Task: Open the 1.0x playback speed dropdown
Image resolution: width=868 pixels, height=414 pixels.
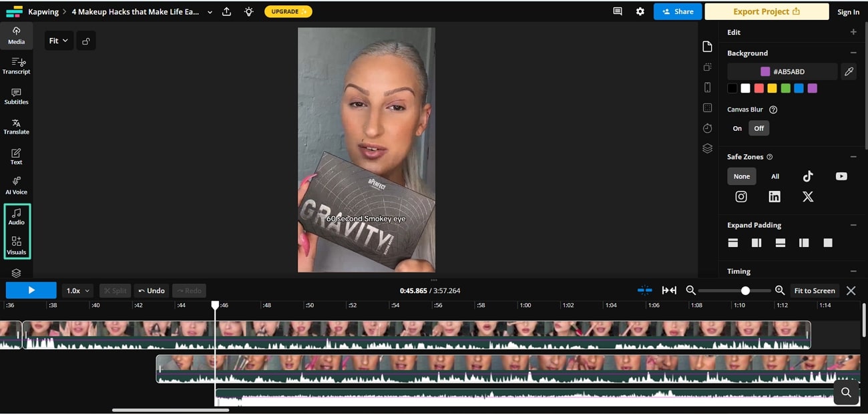Action: pos(77,290)
